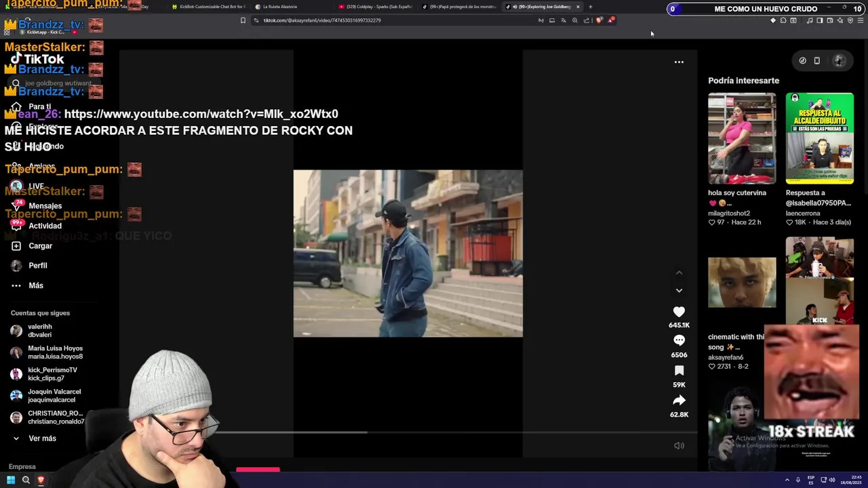Open the Kick group suggested video thumbnail
The height and width of the screenshot is (488, 868).
(x=820, y=281)
